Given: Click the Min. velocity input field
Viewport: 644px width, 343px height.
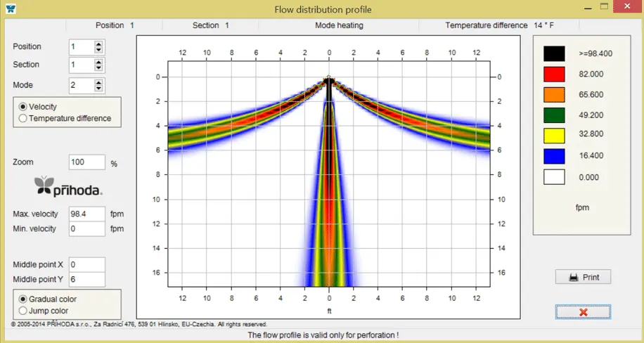Looking at the screenshot, I should click(x=87, y=229).
